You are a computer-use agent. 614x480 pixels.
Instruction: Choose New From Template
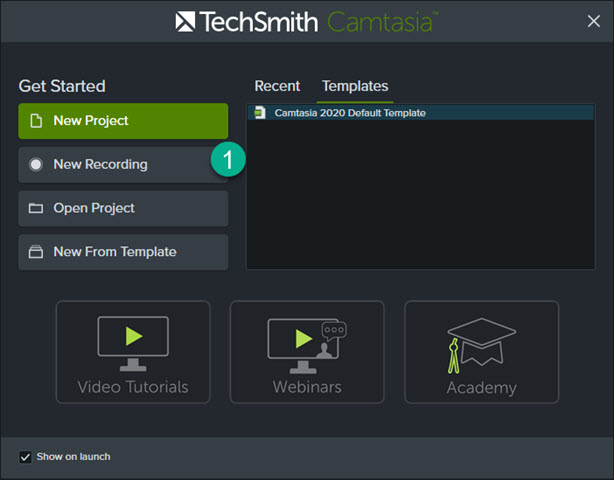pos(123,252)
